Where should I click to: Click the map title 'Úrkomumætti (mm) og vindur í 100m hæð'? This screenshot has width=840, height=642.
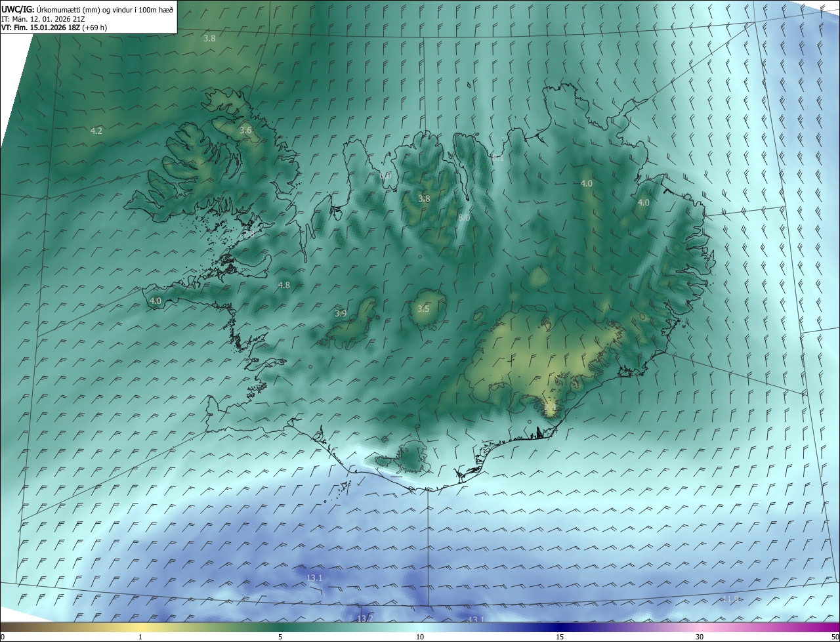click(x=105, y=9)
